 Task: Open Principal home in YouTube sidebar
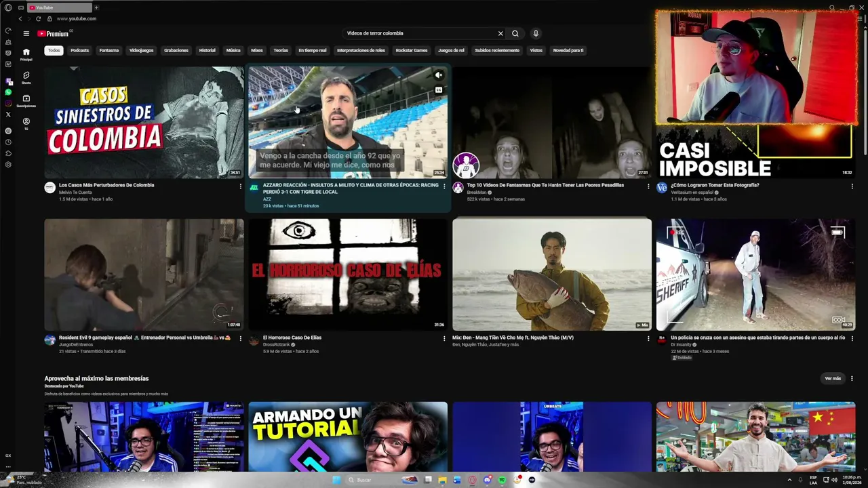[x=26, y=54]
